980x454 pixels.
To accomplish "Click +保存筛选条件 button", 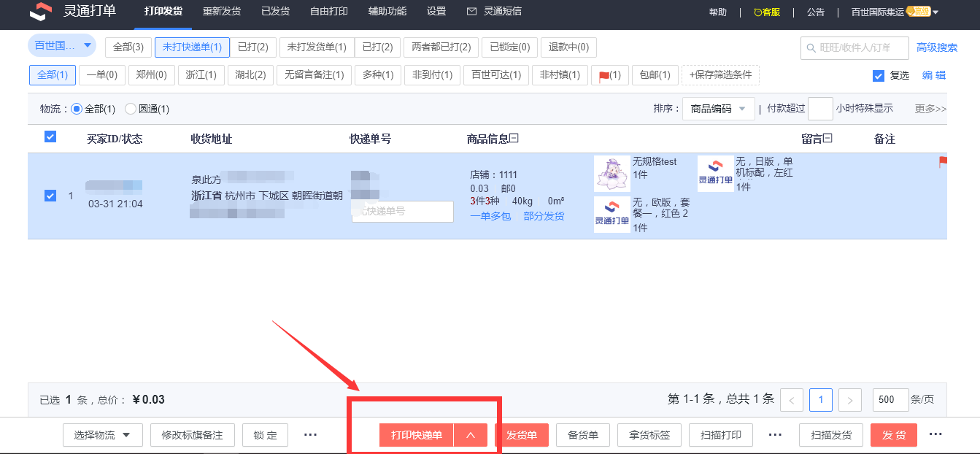I will click(x=720, y=75).
